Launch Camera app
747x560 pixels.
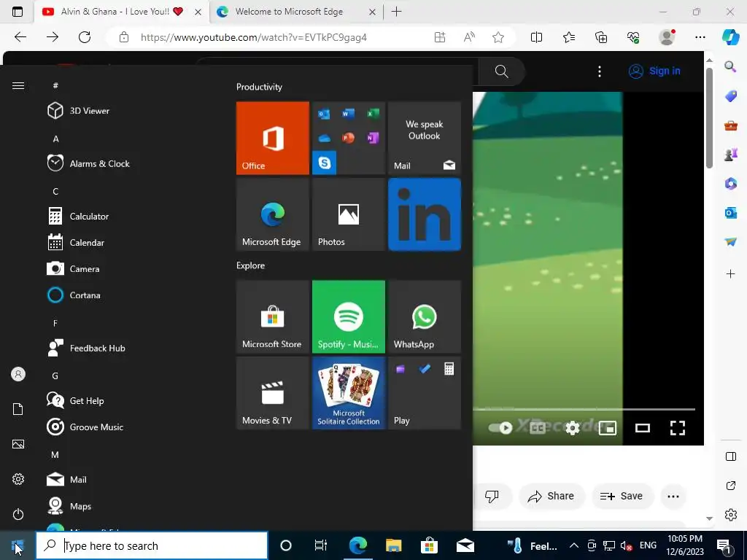pyautogui.click(x=74, y=268)
